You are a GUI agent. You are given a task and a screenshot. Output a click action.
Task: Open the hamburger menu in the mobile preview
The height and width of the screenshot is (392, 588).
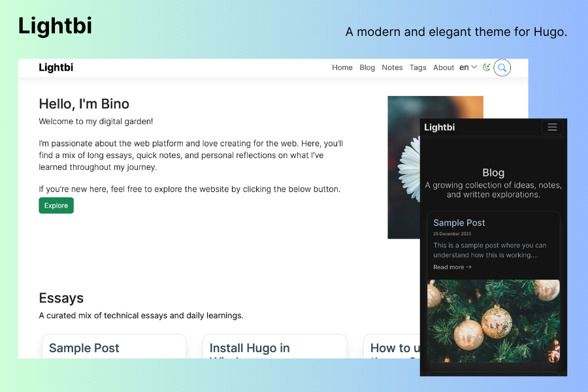[552, 127]
